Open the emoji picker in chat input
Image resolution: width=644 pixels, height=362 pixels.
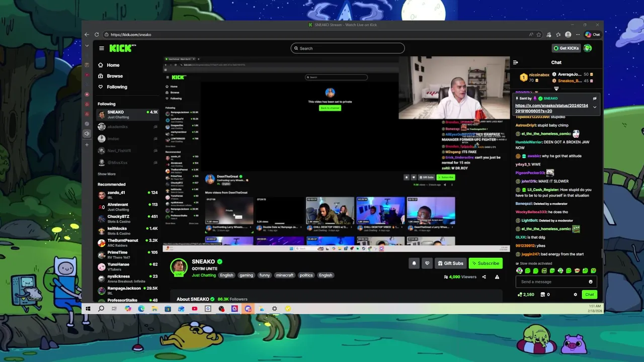pyautogui.click(x=591, y=282)
